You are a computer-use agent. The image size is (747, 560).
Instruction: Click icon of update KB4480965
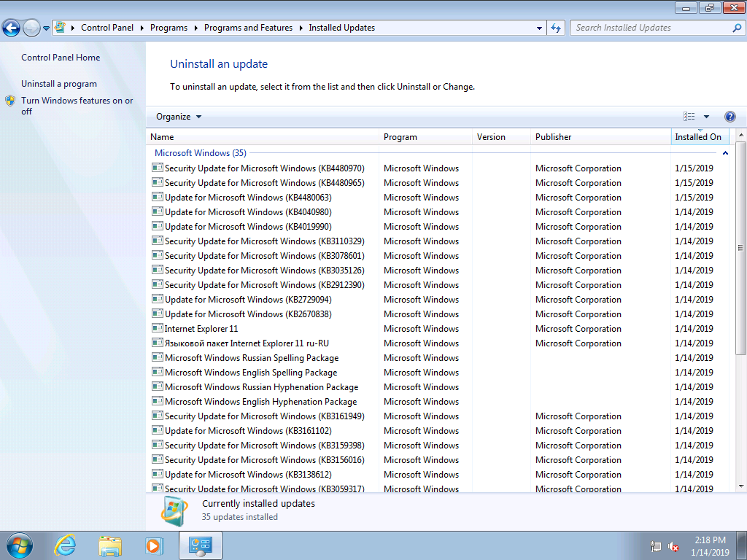(158, 182)
